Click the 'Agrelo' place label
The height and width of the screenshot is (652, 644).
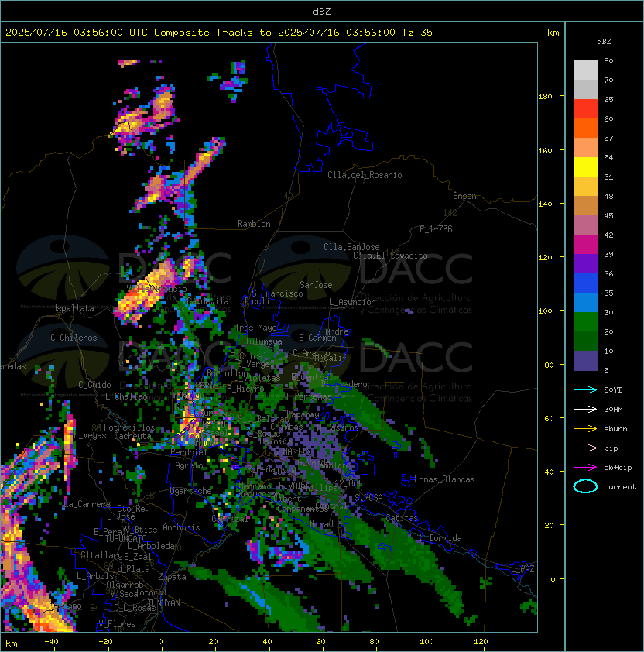(189, 465)
